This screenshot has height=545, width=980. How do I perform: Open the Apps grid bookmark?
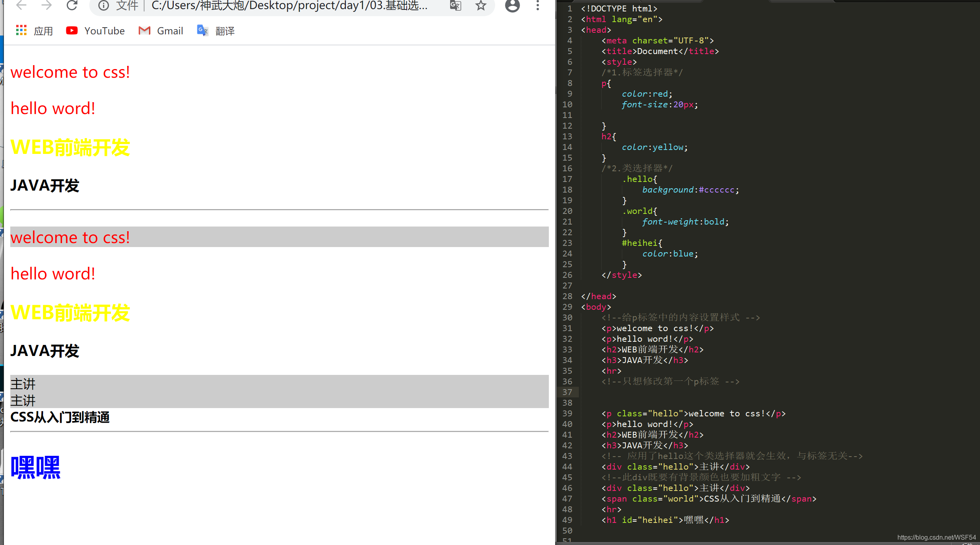coord(34,31)
